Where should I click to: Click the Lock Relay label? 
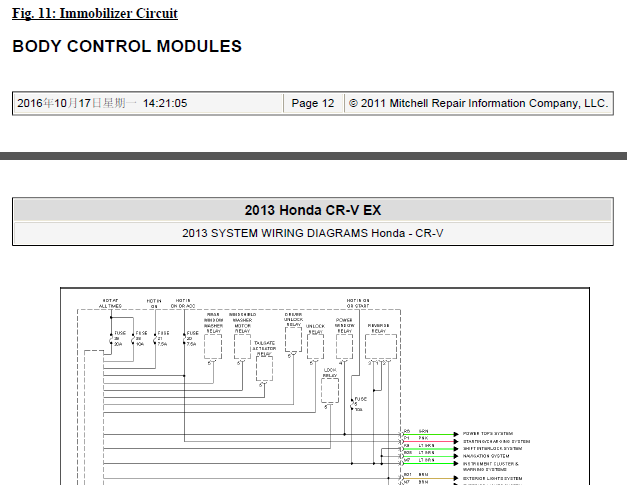pos(330,373)
